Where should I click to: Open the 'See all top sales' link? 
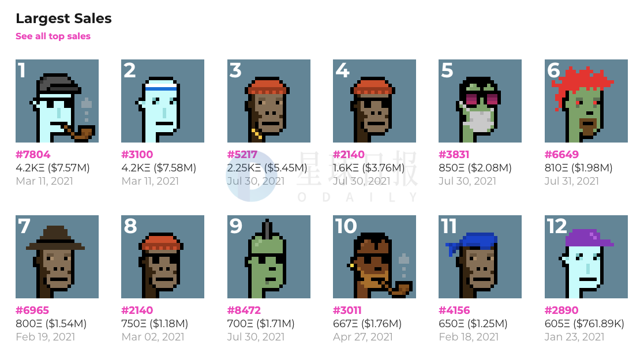(53, 36)
